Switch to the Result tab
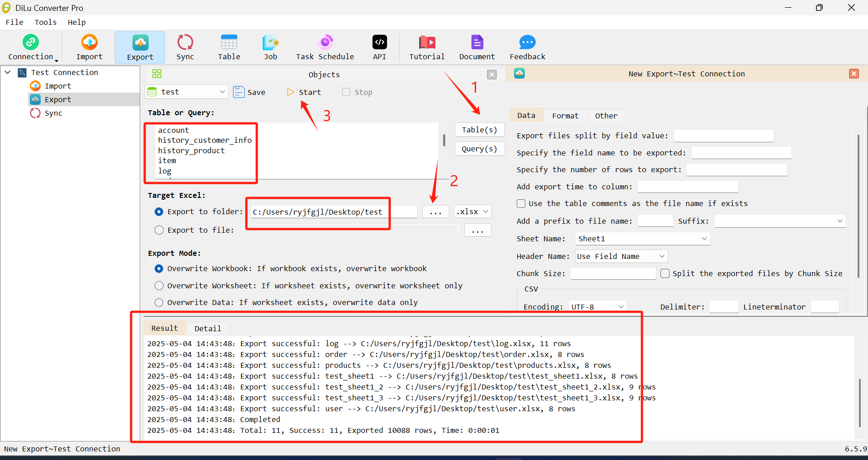868x460 pixels. [165, 328]
